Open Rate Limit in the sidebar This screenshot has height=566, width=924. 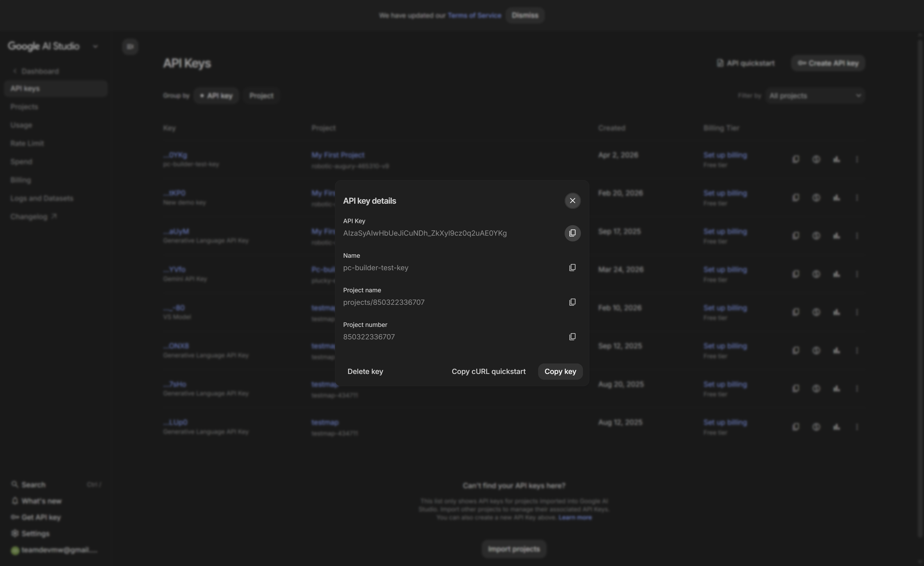click(27, 143)
